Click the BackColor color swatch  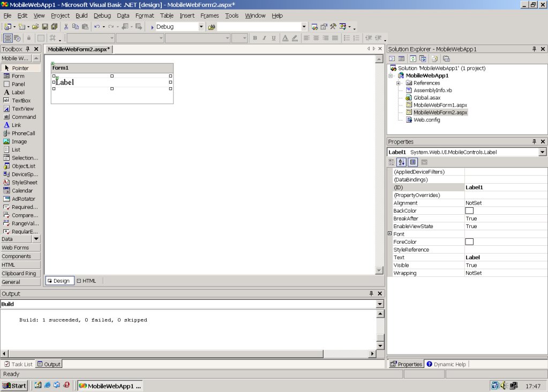point(469,210)
